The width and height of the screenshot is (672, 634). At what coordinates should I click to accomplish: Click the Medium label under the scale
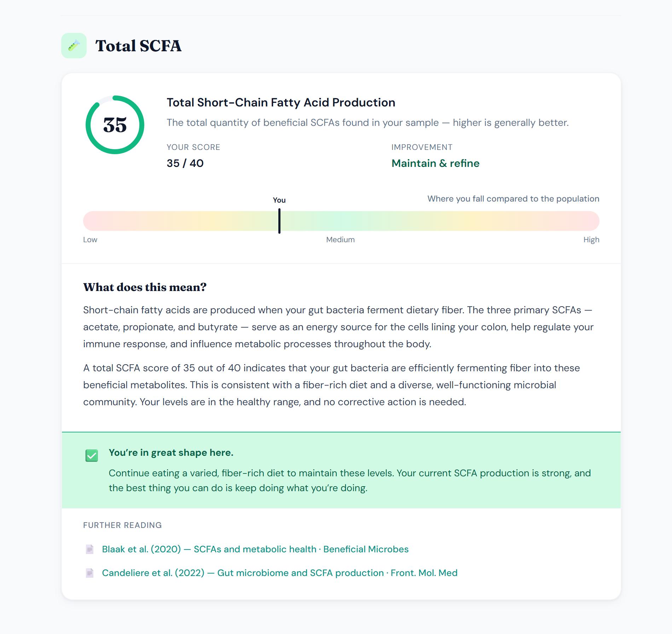pyautogui.click(x=340, y=240)
